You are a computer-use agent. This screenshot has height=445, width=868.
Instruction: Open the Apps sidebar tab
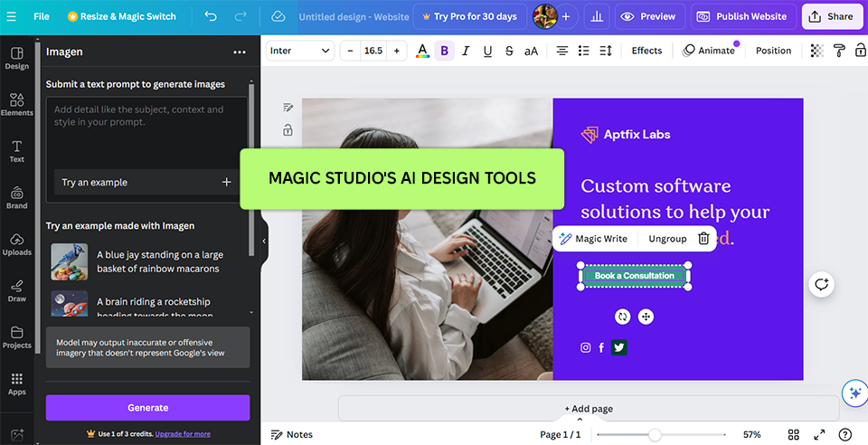pyautogui.click(x=16, y=383)
